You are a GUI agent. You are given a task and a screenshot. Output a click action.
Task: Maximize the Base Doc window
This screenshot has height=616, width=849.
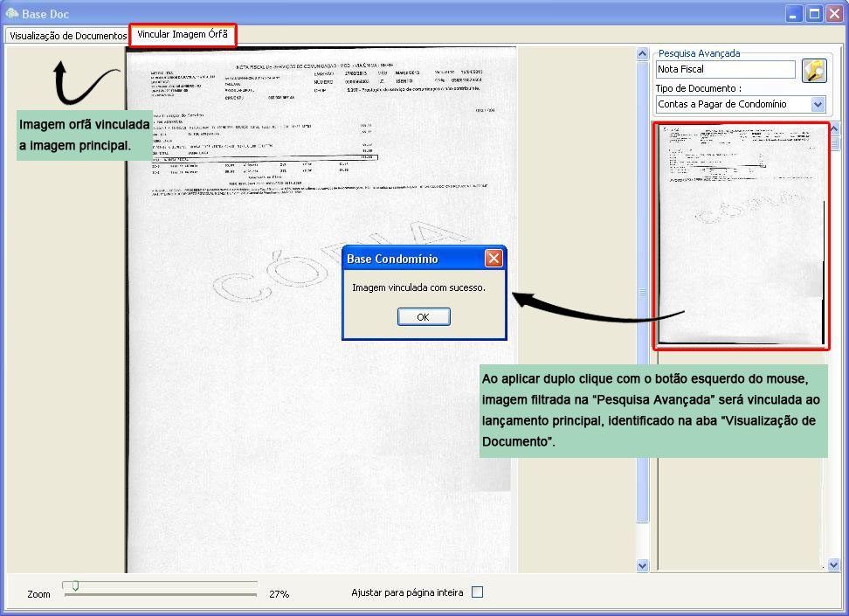[x=814, y=14]
